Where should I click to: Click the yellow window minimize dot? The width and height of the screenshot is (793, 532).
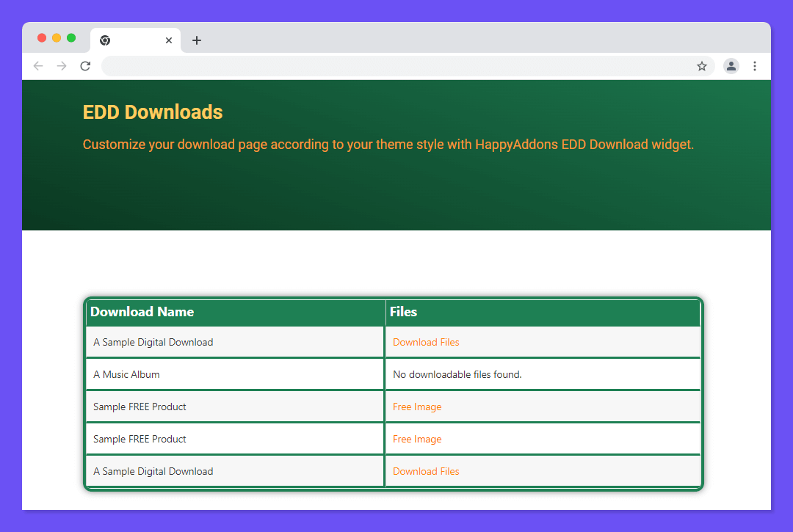(x=57, y=38)
